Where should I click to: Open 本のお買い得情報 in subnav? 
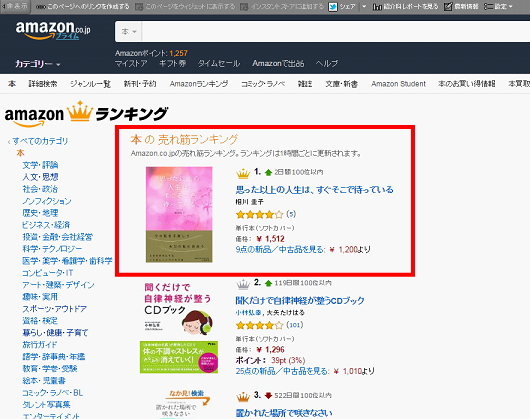[x=466, y=84]
